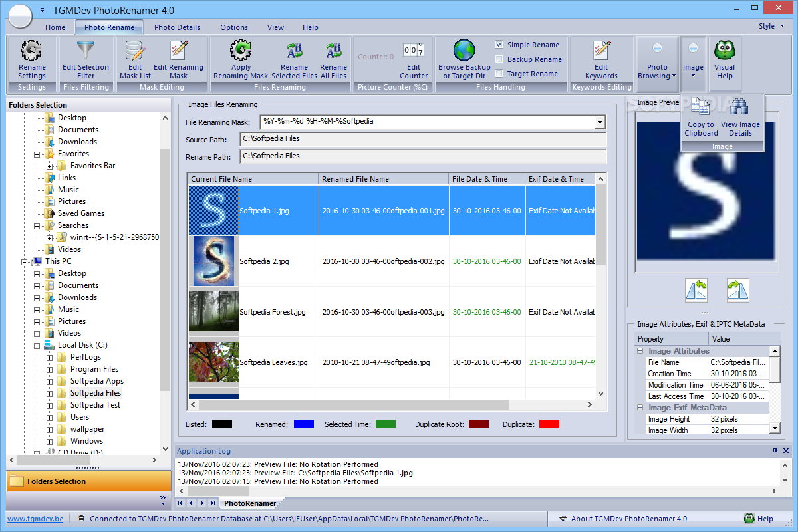The width and height of the screenshot is (798, 532).
Task: Click the Rename Path field
Action: 423,156
